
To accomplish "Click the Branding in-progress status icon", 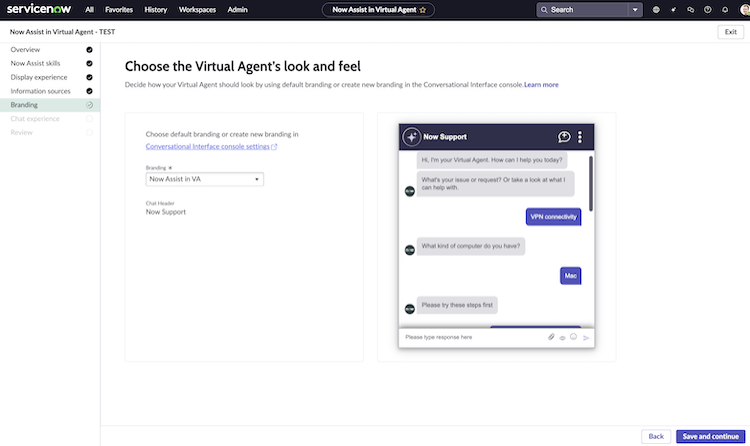I will coord(89,105).
